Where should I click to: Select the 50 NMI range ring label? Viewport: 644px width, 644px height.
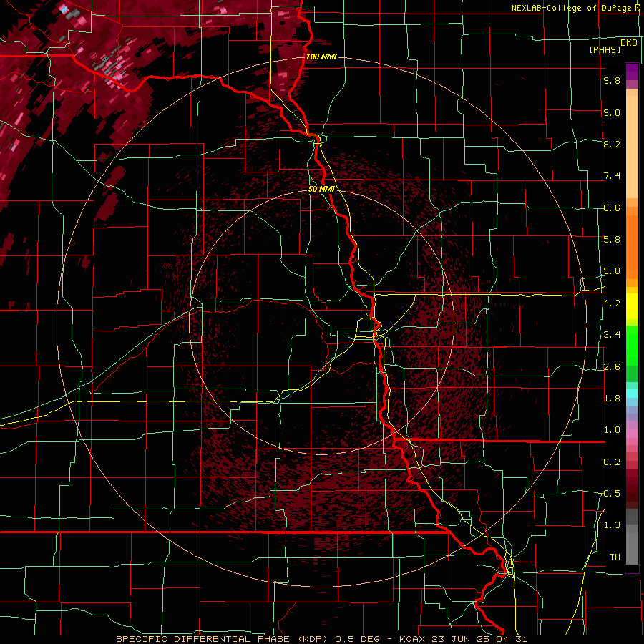coord(321,189)
